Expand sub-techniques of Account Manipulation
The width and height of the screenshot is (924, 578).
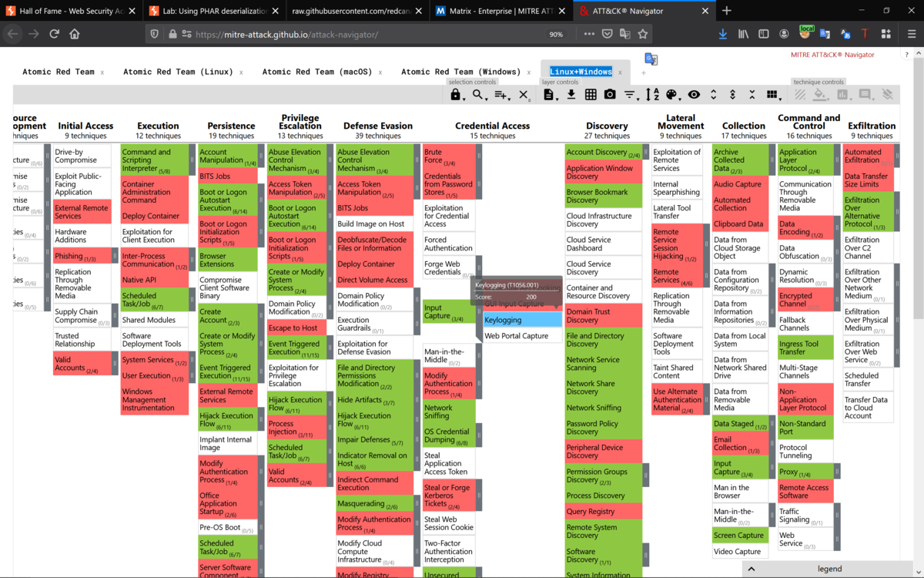[261, 156]
